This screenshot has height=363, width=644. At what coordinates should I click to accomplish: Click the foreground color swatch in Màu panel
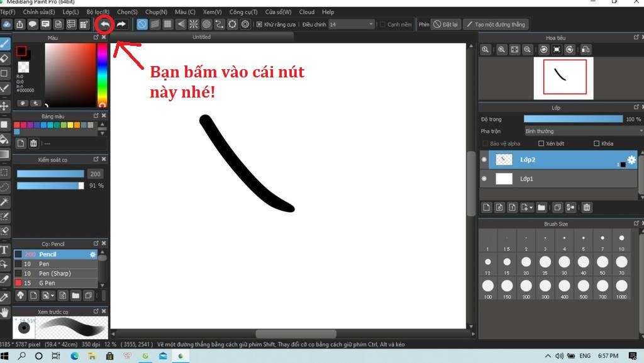tap(21, 52)
